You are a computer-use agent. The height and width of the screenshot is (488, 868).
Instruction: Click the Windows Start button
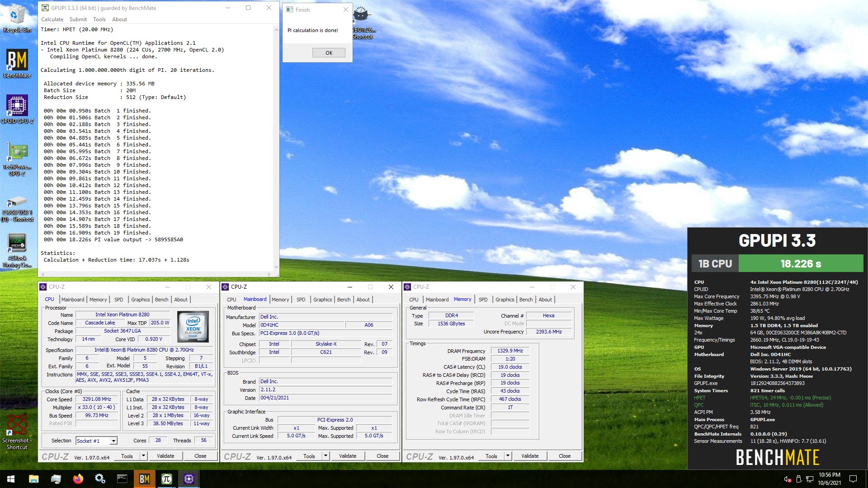[x=11, y=479]
